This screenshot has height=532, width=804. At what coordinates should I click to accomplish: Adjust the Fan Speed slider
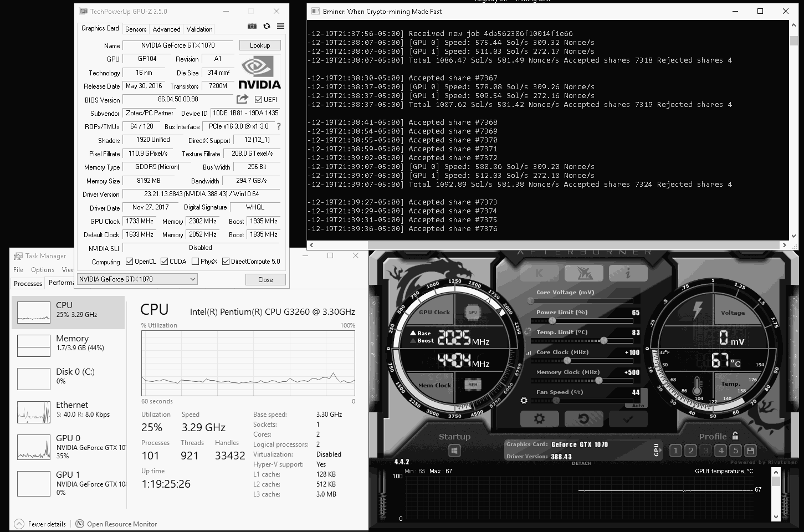coord(581,400)
